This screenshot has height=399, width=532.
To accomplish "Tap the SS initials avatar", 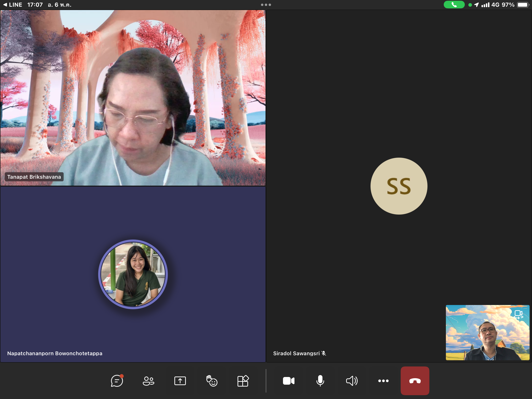I will click(x=399, y=186).
